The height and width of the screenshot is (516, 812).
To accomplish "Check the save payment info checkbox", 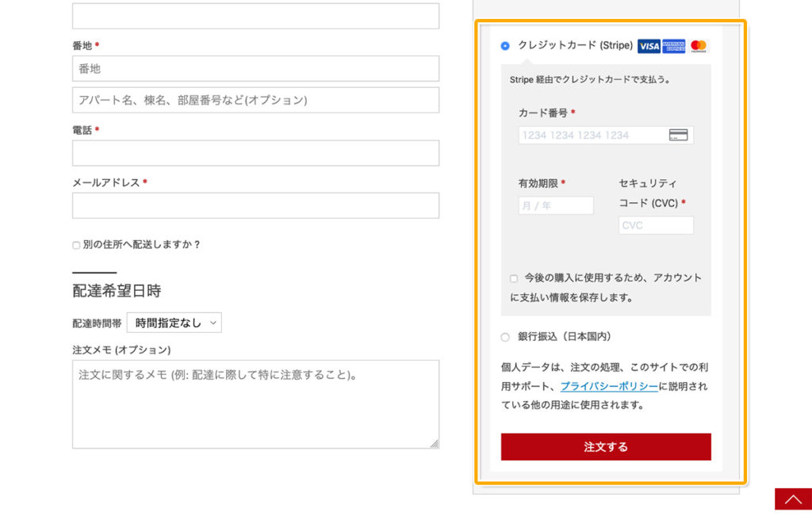I will pyautogui.click(x=513, y=278).
